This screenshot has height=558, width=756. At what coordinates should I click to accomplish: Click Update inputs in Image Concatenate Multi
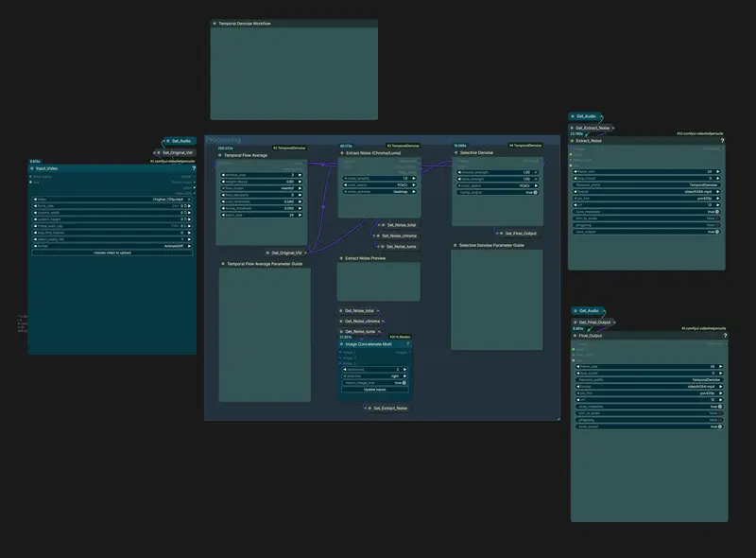click(x=375, y=390)
